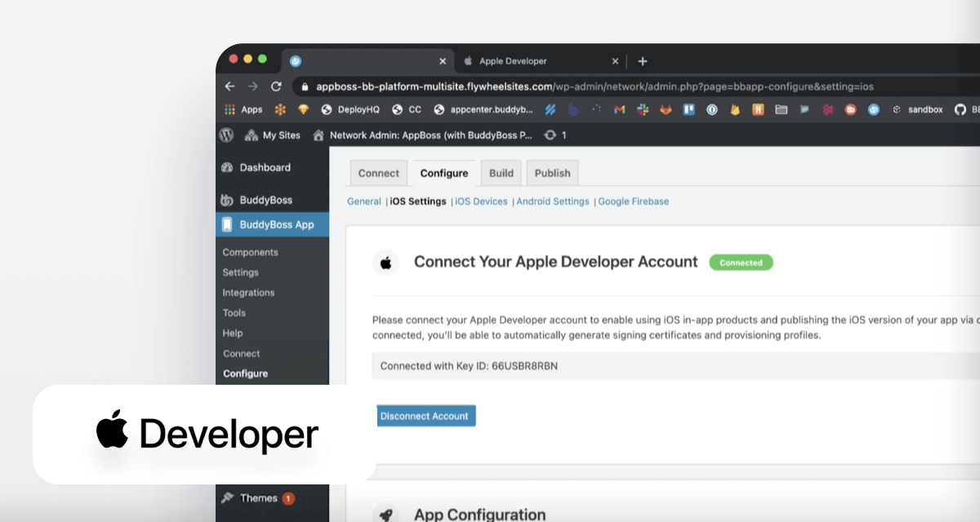
Task: Open the Google Firebase sub-tab
Action: click(x=634, y=202)
